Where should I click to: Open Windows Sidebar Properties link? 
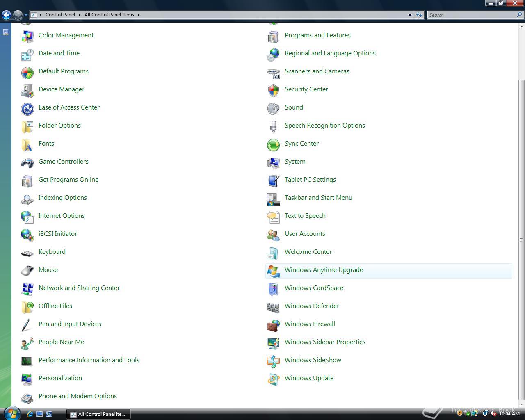point(325,342)
